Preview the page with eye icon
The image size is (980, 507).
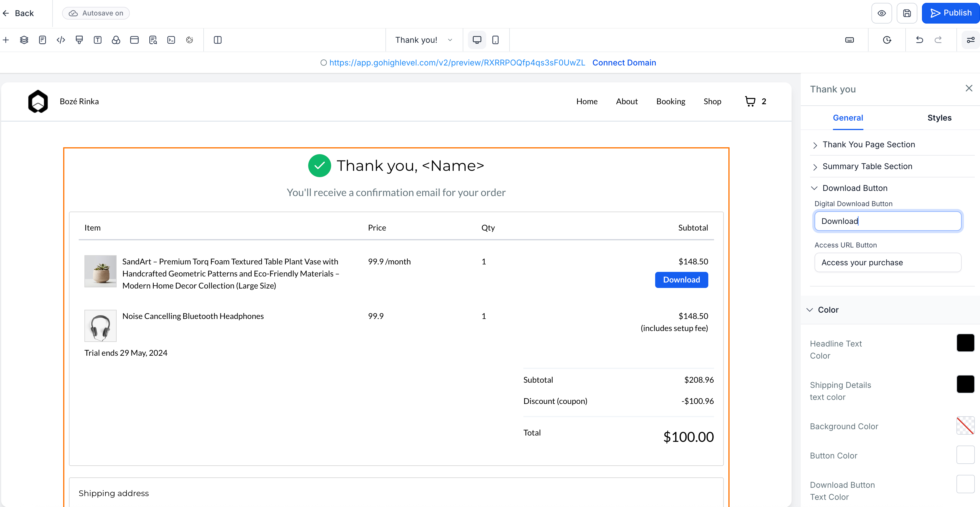(x=881, y=13)
